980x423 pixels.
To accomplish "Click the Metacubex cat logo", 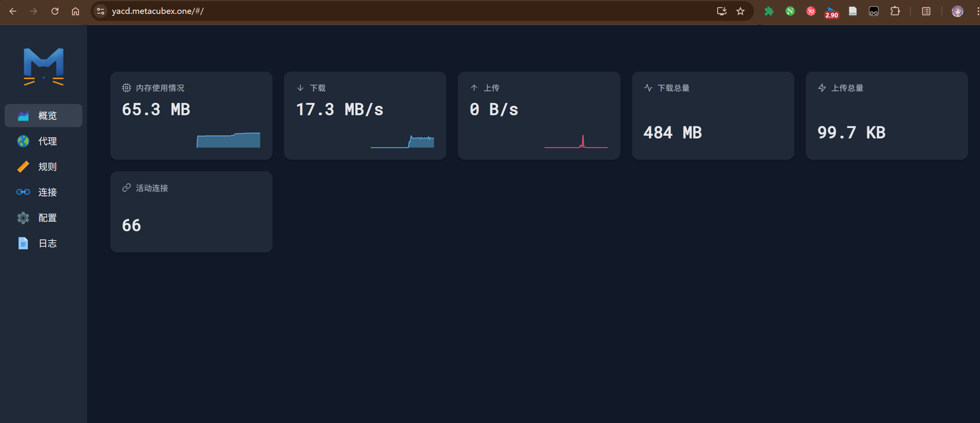I will [x=43, y=67].
